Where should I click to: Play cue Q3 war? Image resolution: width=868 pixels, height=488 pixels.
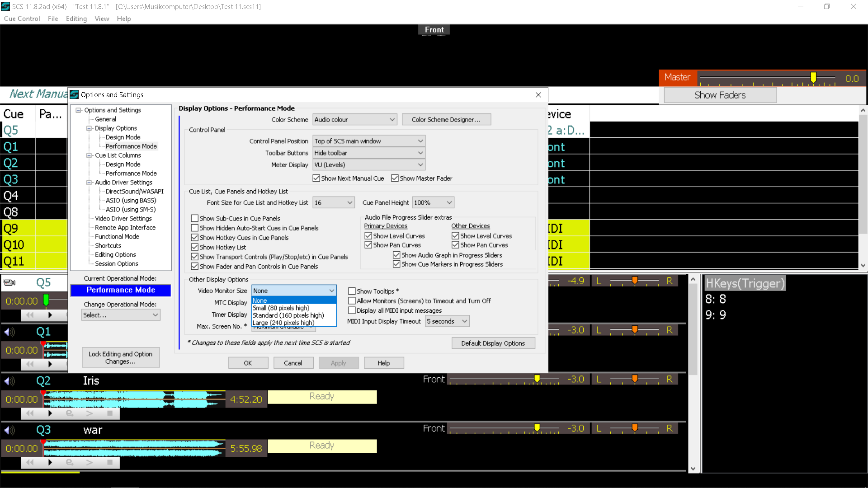click(x=50, y=462)
